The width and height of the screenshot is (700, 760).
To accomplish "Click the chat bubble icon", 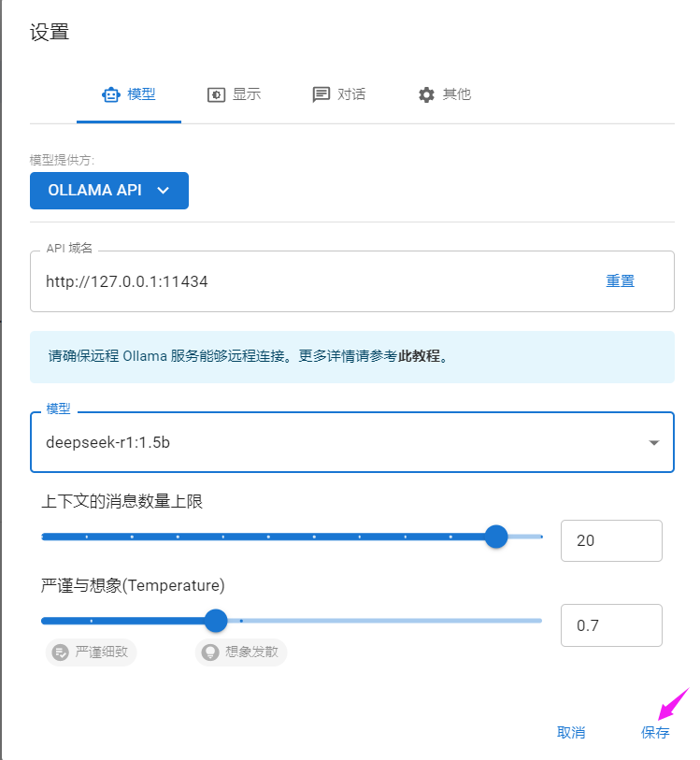I will coord(321,94).
